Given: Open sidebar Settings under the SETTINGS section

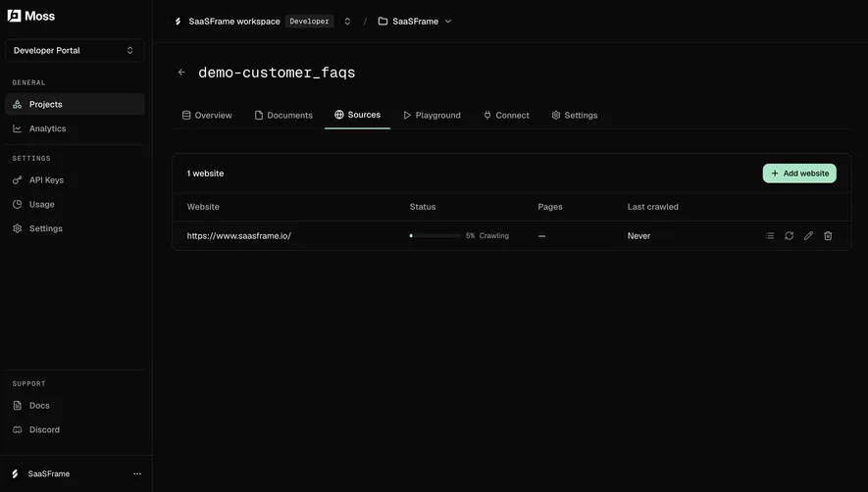Looking at the screenshot, I should click(x=75, y=228).
